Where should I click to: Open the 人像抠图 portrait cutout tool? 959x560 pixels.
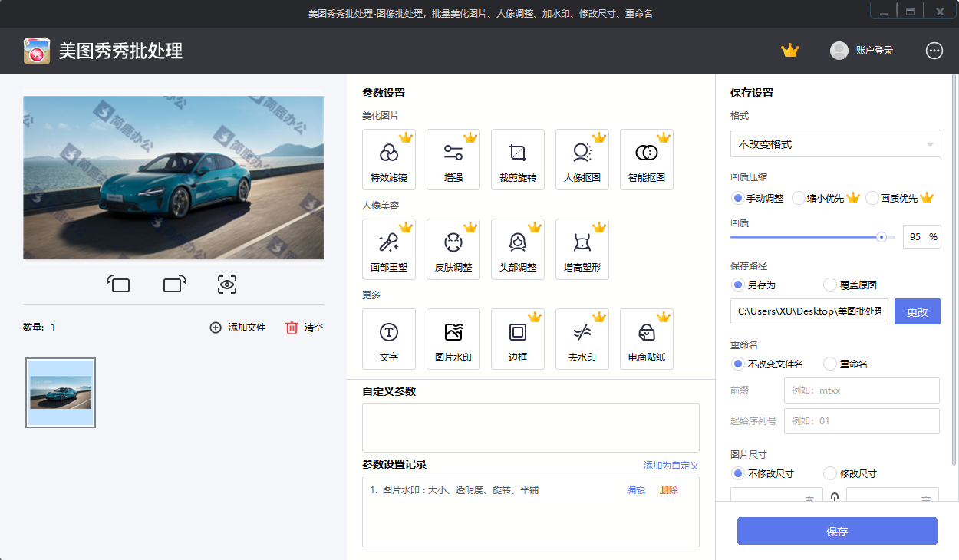tap(582, 160)
